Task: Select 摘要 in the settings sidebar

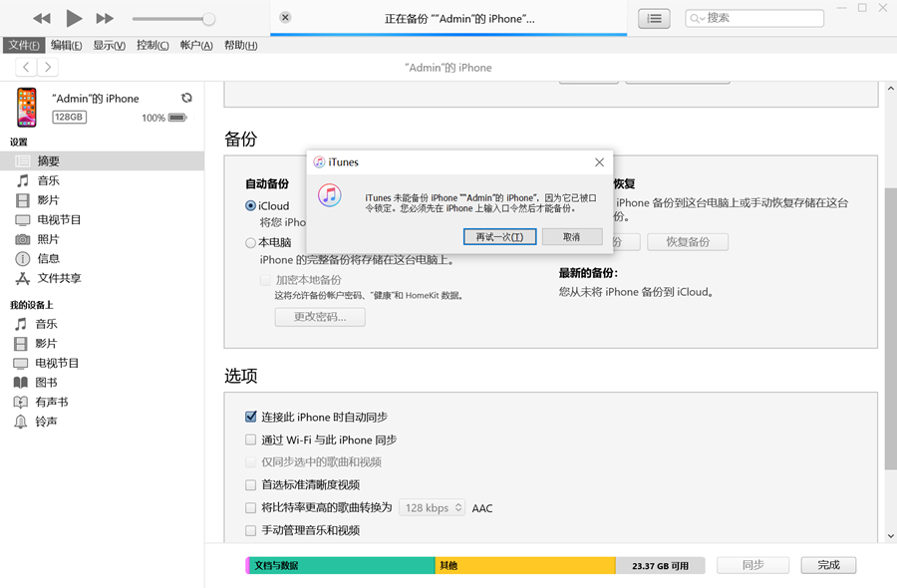Action: click(102, 160)
